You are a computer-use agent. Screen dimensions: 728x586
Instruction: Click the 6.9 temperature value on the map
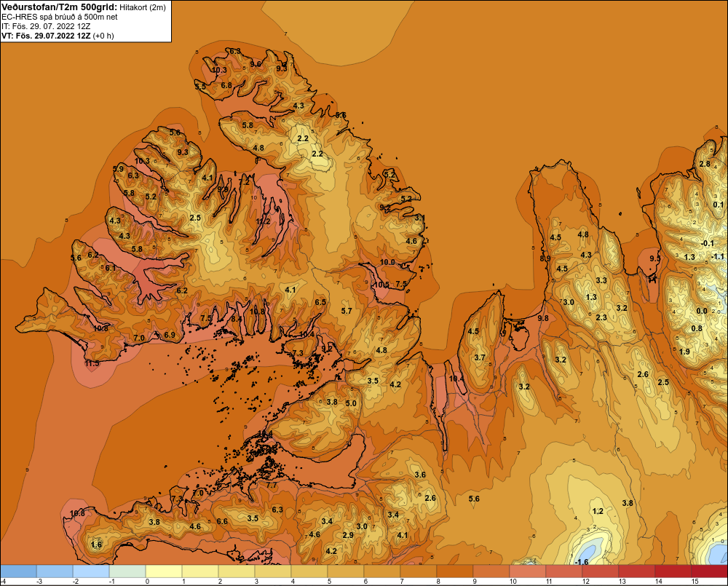(x=170, y=335)
